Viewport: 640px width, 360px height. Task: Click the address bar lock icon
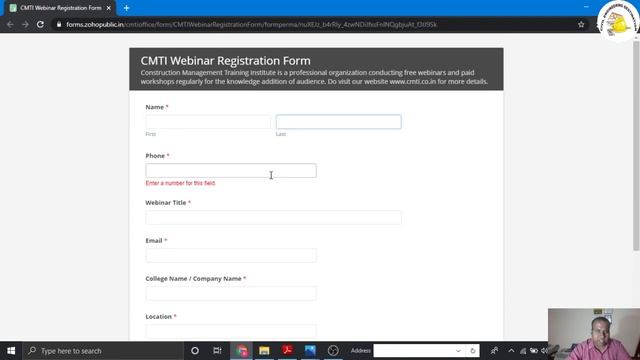[x=59, y=24]
